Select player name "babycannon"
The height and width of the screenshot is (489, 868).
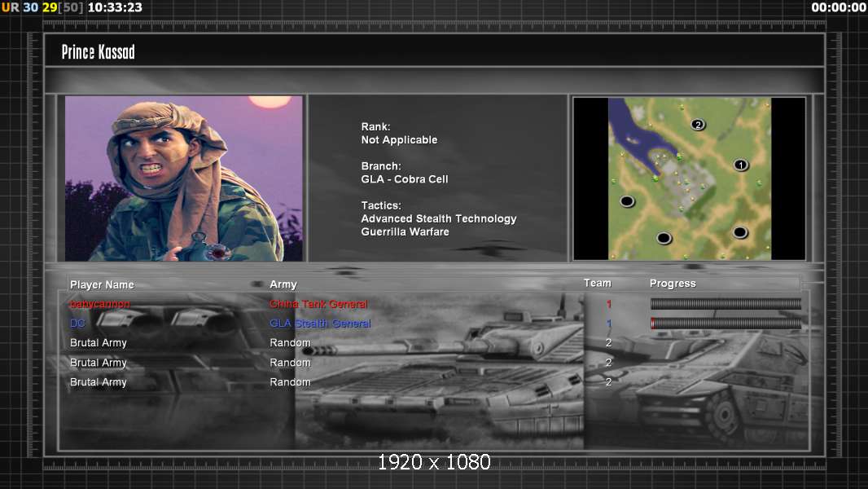(x=100, y=304)
